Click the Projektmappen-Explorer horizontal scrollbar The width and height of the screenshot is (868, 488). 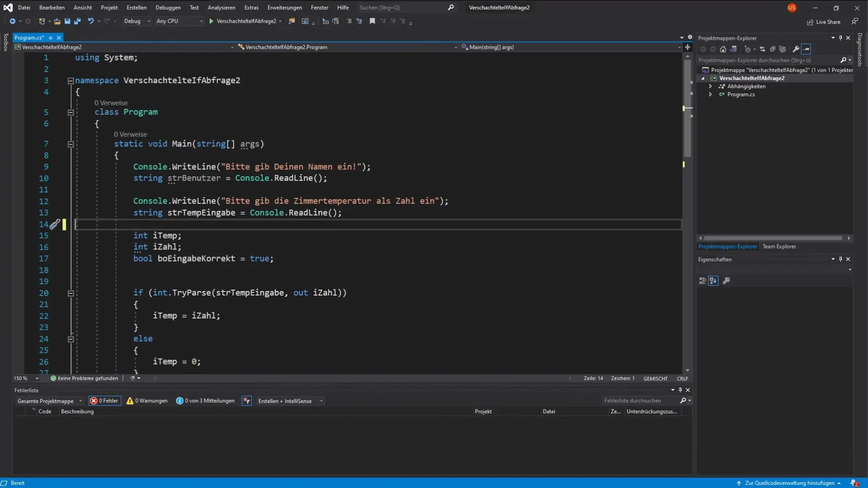tap(773, 238)
